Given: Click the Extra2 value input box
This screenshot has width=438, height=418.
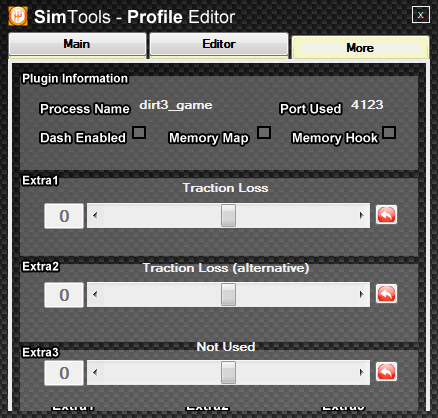Looking at the screenshot, I should [x=64, y=295].
